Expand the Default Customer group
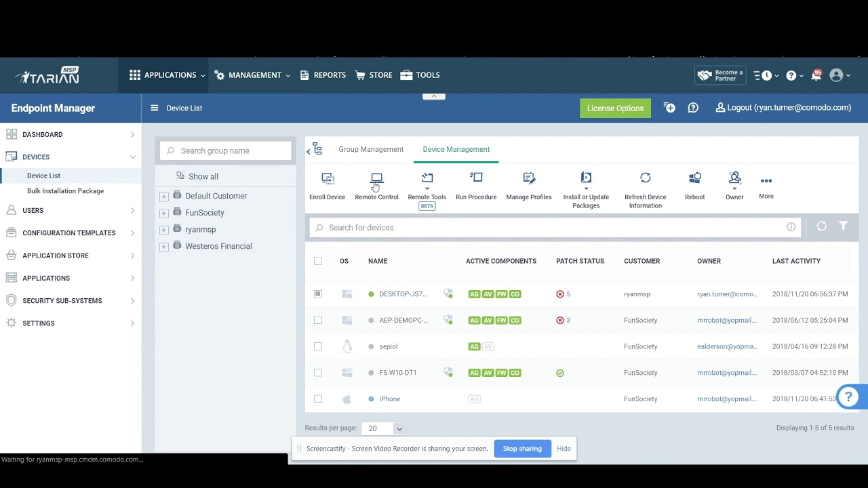 click(163, 197)
